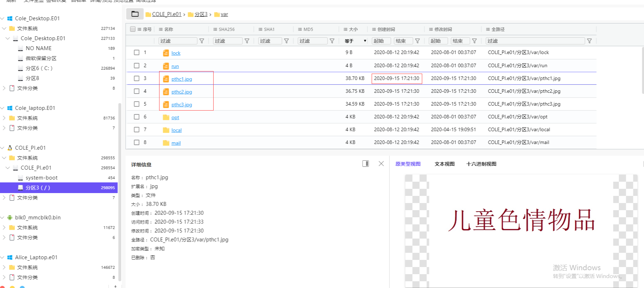This screenshot has height=288, width=644.
Task: Click the file icon of pthc2.jpg
Action: pos(166,92)
